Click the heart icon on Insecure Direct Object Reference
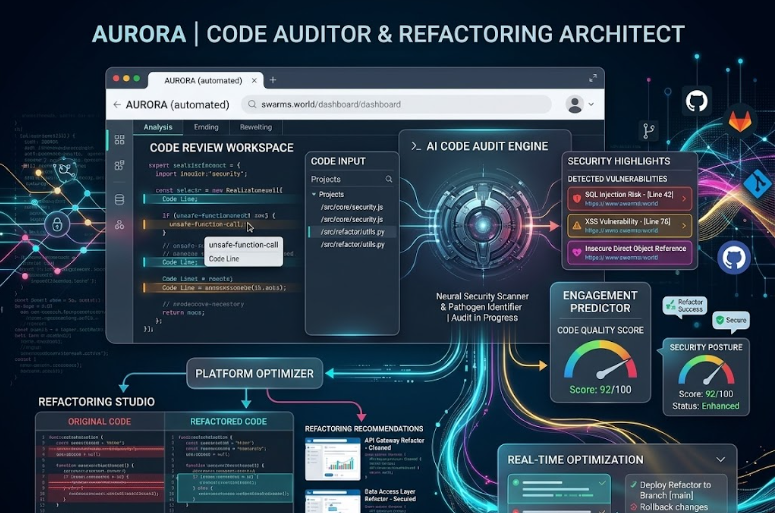The image size is (775, 513). tap(577, 253)
